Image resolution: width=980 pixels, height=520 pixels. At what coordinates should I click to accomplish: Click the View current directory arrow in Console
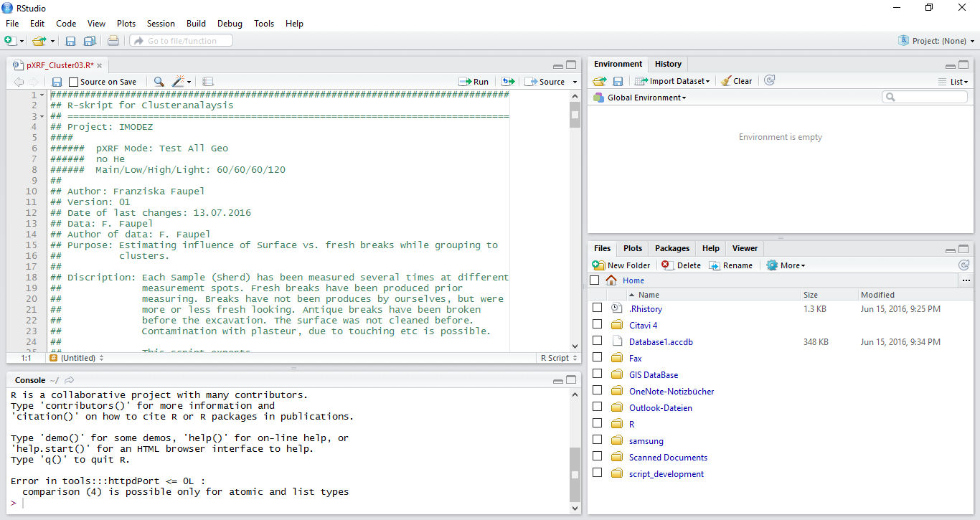[70, 380]
